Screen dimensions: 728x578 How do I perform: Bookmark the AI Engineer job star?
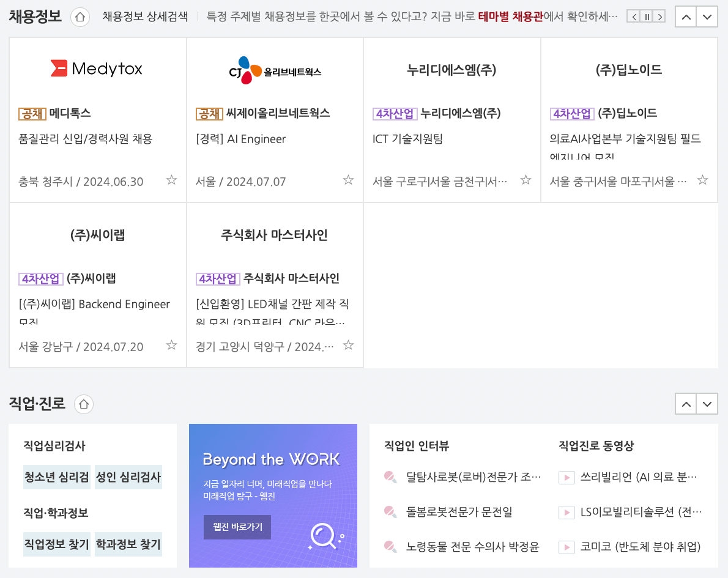click(x=348, y=180)
